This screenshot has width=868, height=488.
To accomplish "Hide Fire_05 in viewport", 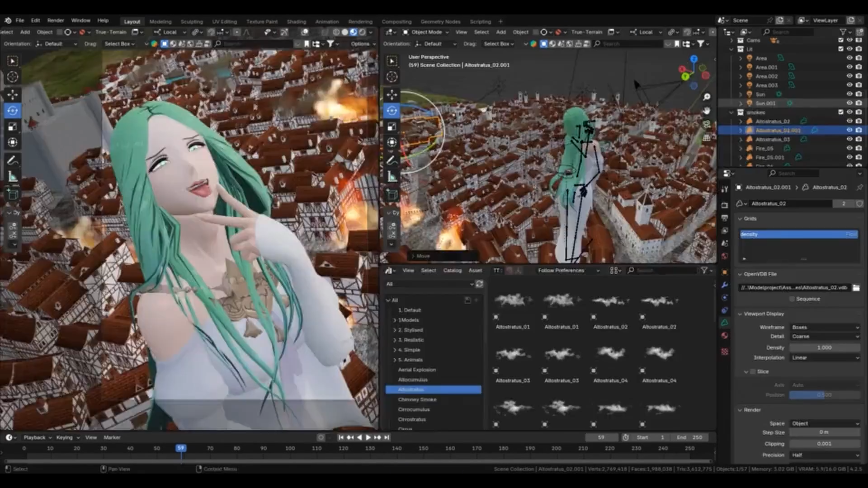I will (x=849, y=148).
